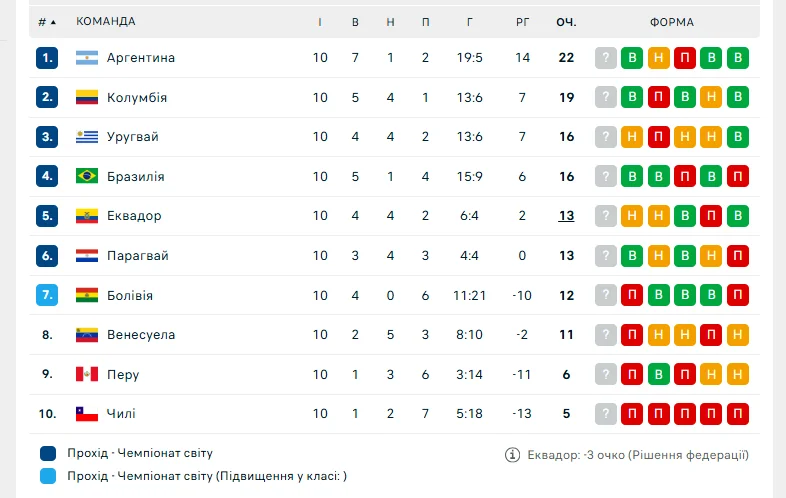
Task: Click the Peru flag icon
Action: 87,375
